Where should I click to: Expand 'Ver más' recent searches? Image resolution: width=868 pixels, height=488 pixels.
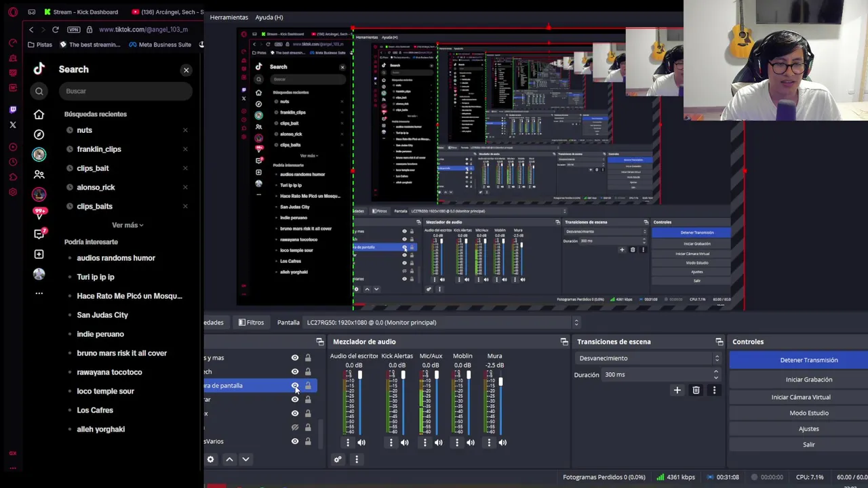[127, 225]
